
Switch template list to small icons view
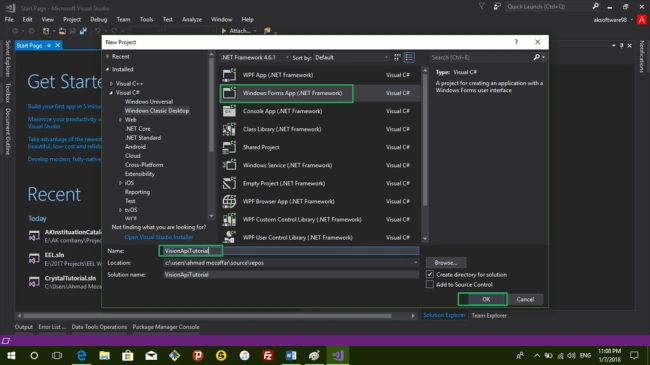tap(397, 57)
